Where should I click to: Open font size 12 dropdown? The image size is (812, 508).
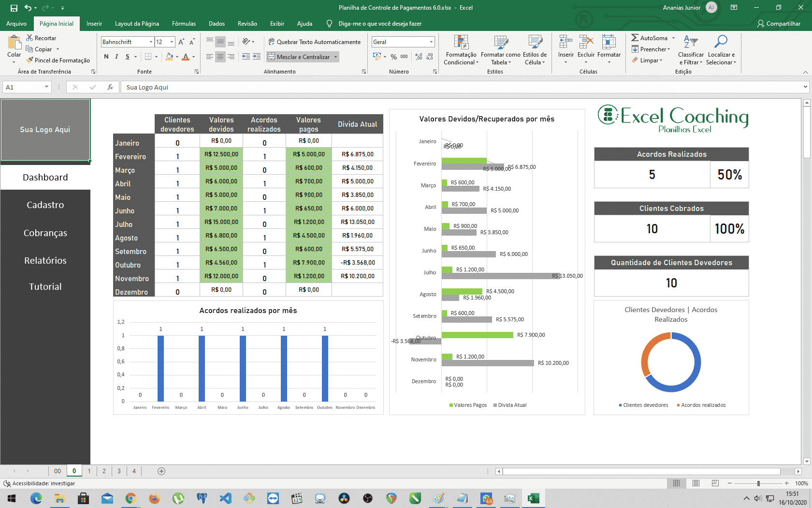172,42
